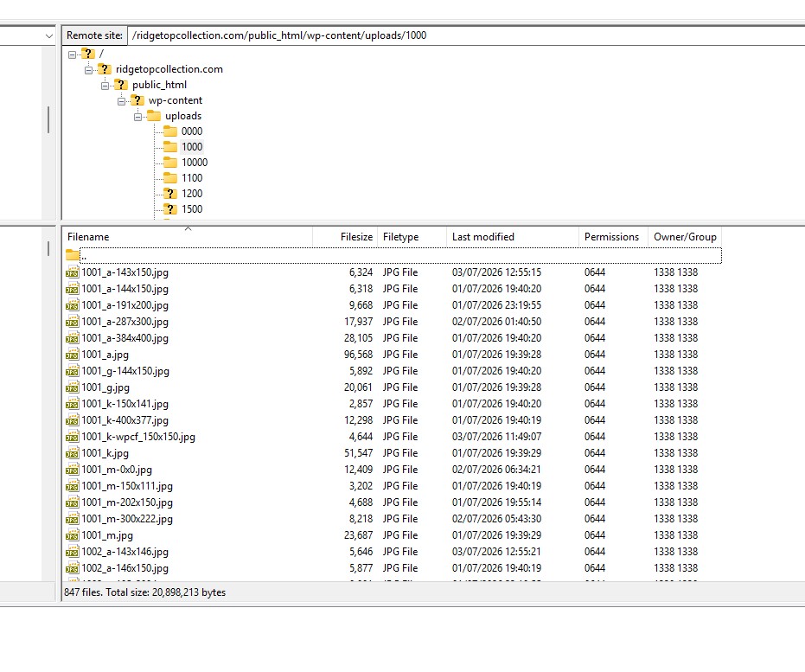The image size is (805, 672).
Task: Click JPG icon of 1001_a-144x150.jpg
Action: pyautogui.click(x=73, y=289)
